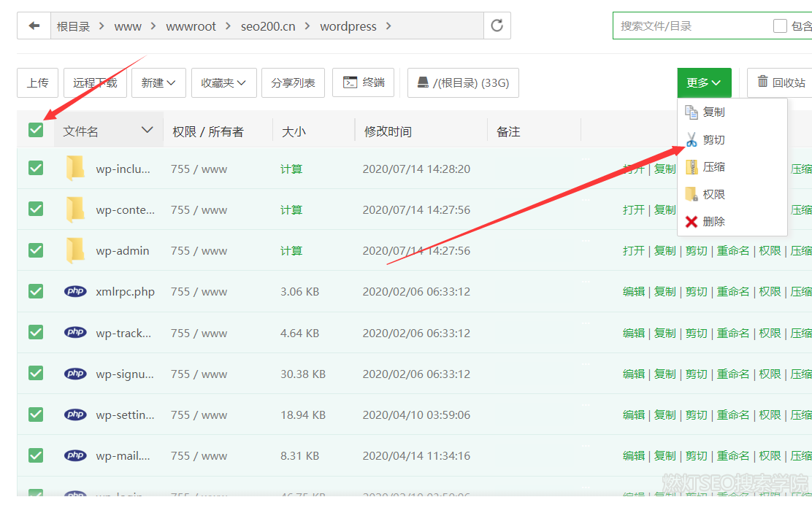Choose 剪切 from the 更多 menu
This screenshot has height=505, width=812.
click(732, 139)
